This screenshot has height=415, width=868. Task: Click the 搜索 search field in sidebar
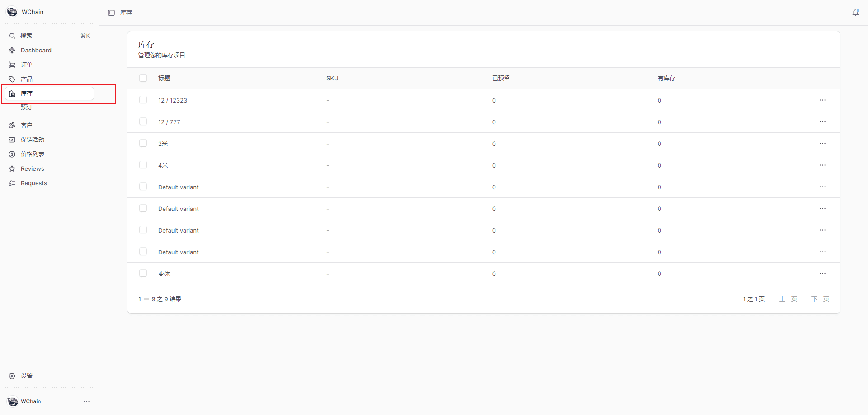coord(49,36)
